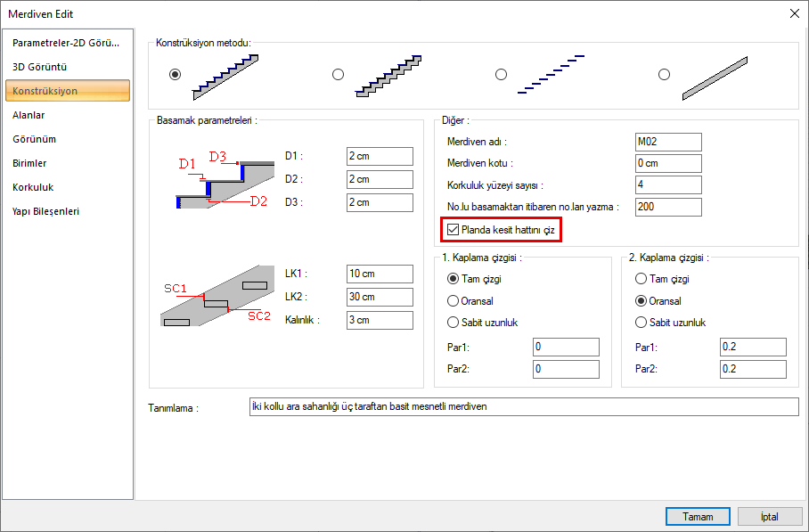The height and width of the screenshot is (532, 809).
Task: Open the Parametreler-2D Görünüm tab
Action: [68, 43]
